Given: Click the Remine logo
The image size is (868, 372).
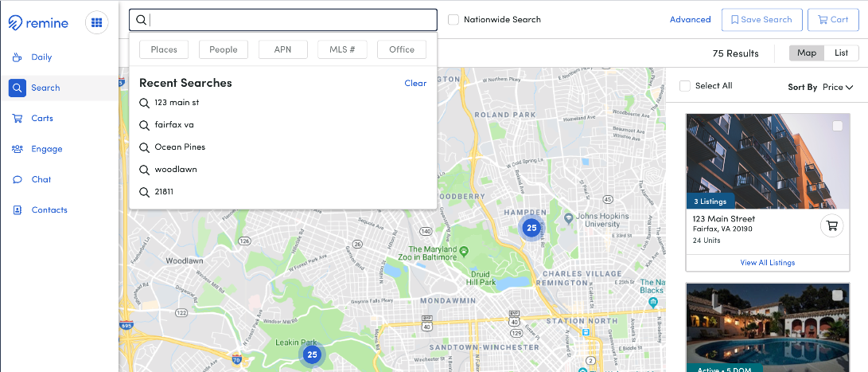Looking at the screenshot, I should point(38,23).
